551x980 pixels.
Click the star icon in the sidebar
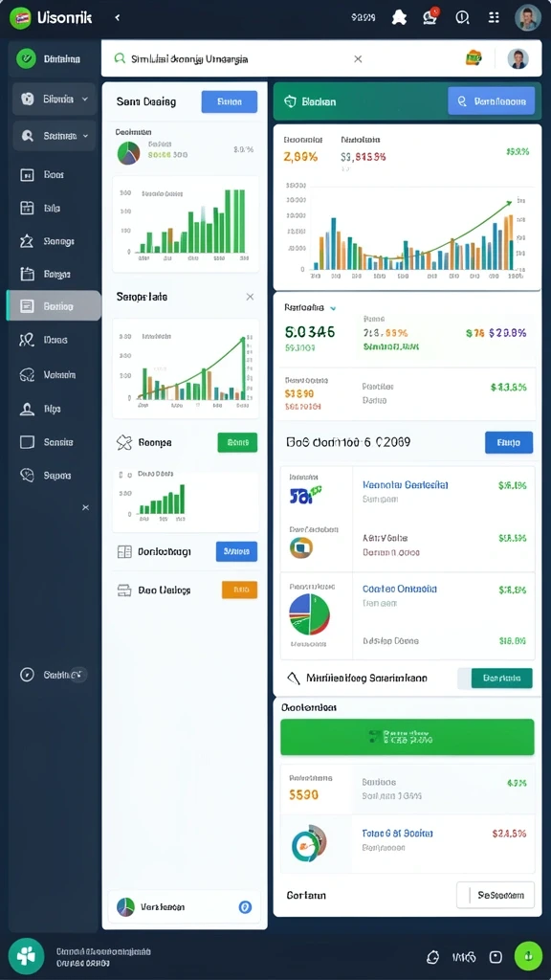tap(27, 240)
